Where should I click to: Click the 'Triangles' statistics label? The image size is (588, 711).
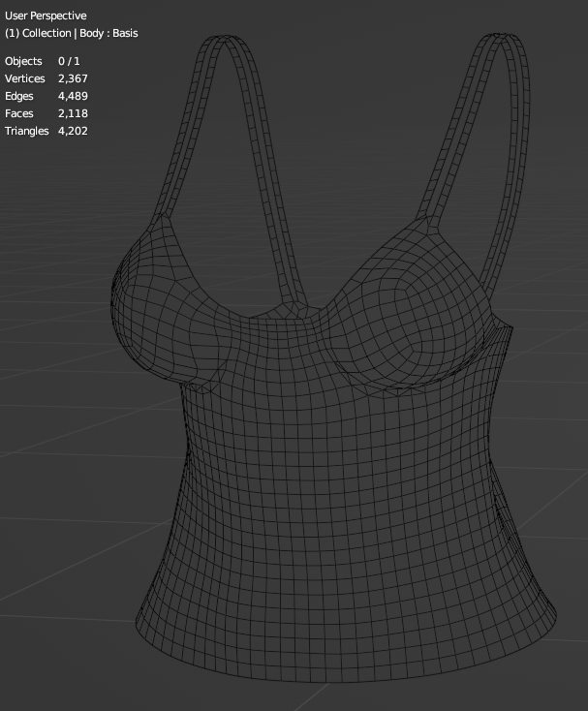[x=27, y=131]
